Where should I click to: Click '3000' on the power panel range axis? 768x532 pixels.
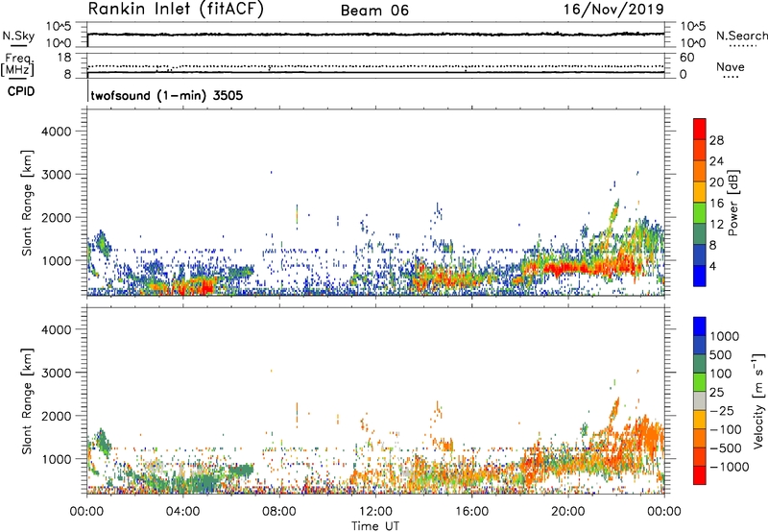click(57, 175)
